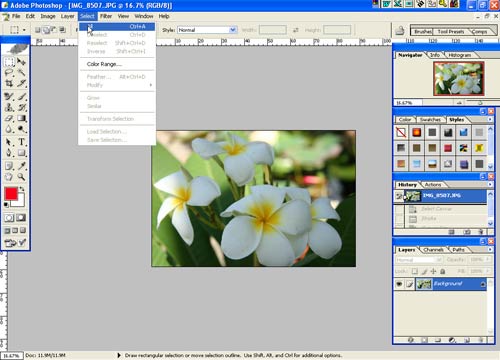Switch to Standard edit mode

[x=9, y=218]
